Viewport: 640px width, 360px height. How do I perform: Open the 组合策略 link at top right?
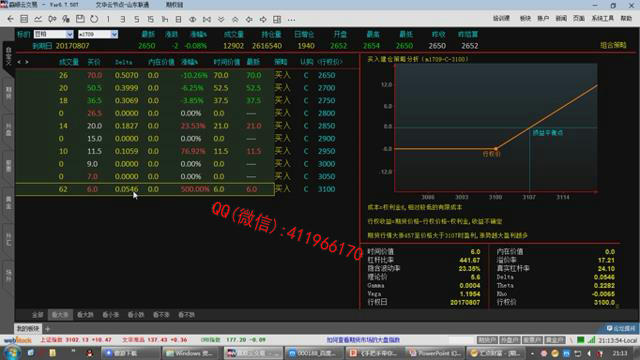pos(613,45)
